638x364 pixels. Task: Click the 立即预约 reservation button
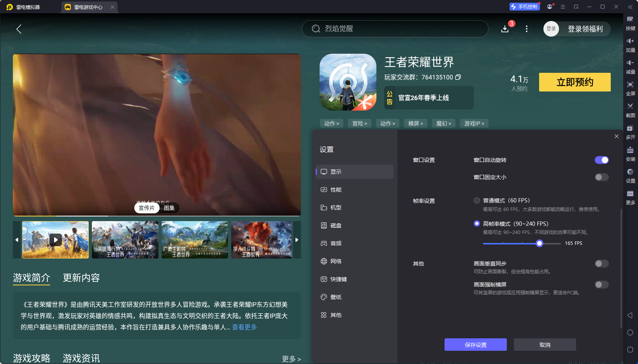click(x=575, y=82)
